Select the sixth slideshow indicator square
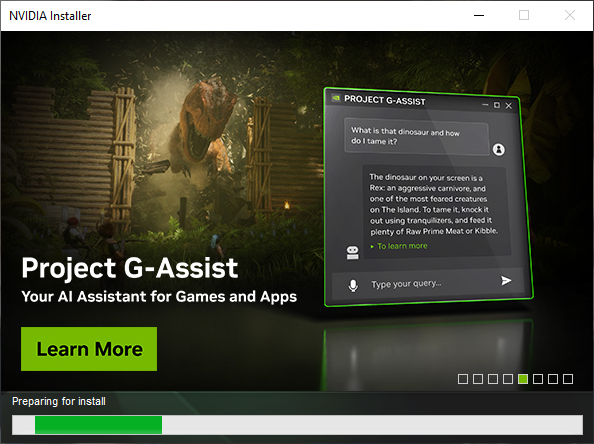This screenshot has width=594, height=444. click(x=538, y=379)
